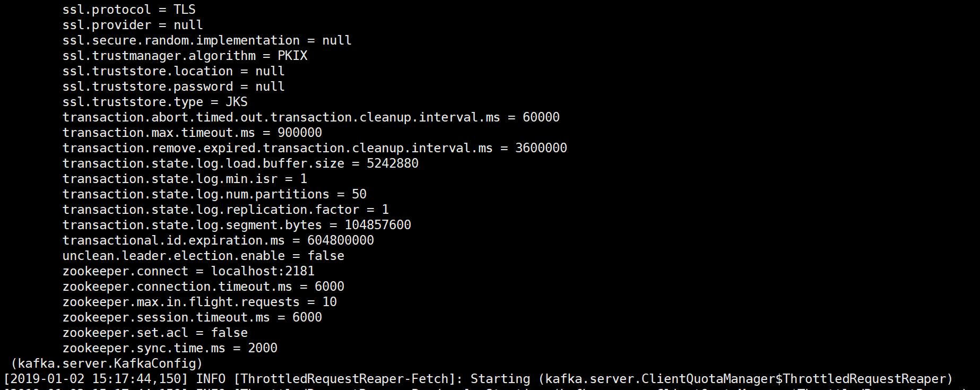This screenshot has height=390, width=980.
Task: Click the ssl.truststore.location line
Action: (174, 71)
